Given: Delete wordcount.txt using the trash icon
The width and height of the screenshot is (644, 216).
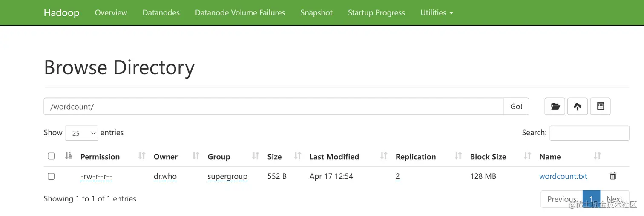Looking at the screenshot, I should click(613, 176).
